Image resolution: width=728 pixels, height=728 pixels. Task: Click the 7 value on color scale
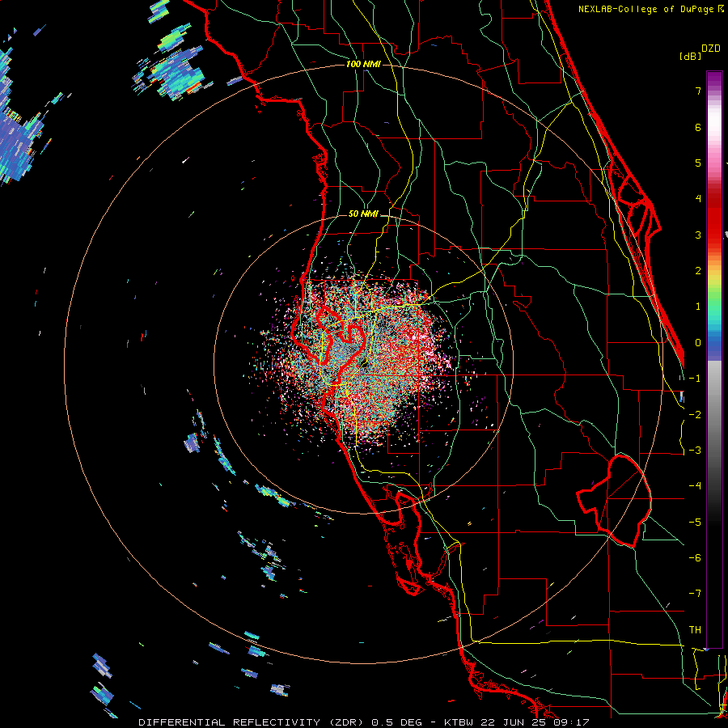coord(698,91)
